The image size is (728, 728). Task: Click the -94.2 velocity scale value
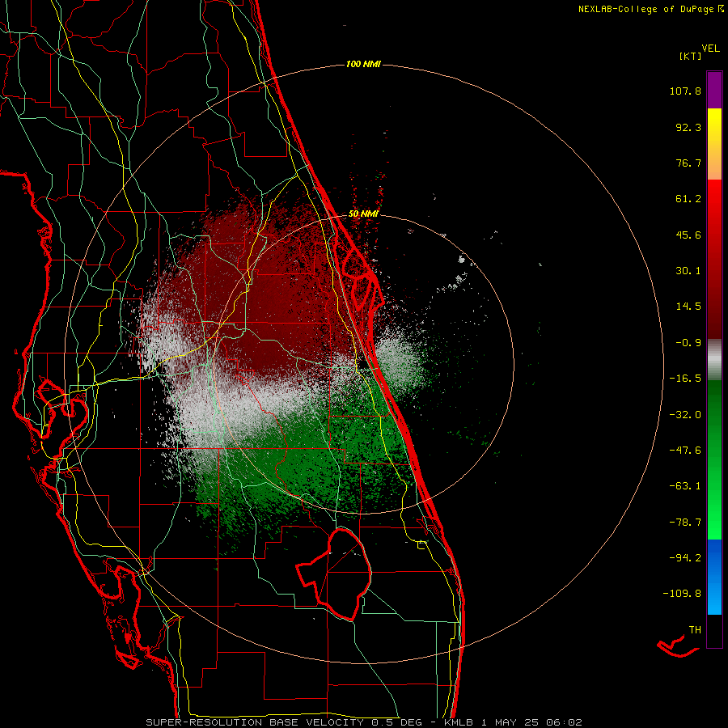[685, 557]
